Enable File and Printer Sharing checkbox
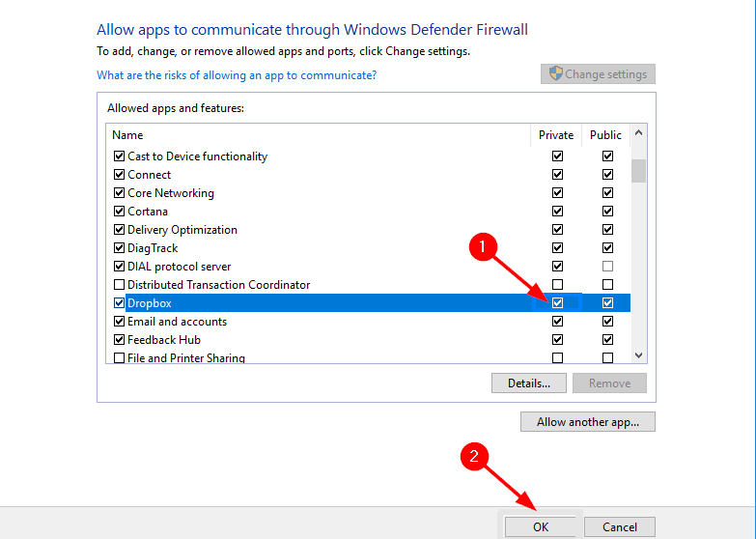 (119, 358)
